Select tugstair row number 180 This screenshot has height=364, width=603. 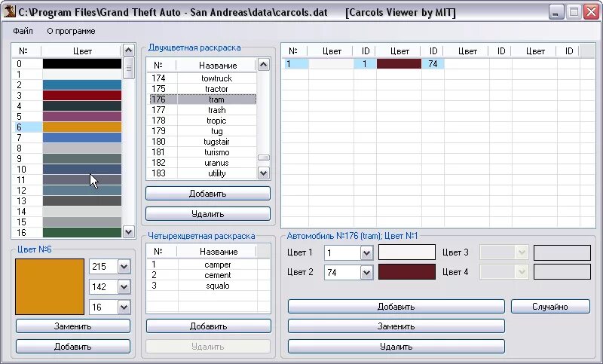(202, 142)
